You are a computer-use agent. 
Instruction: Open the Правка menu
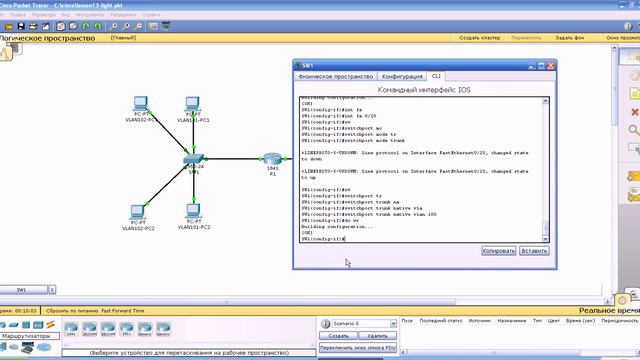[x=18, y=15]
